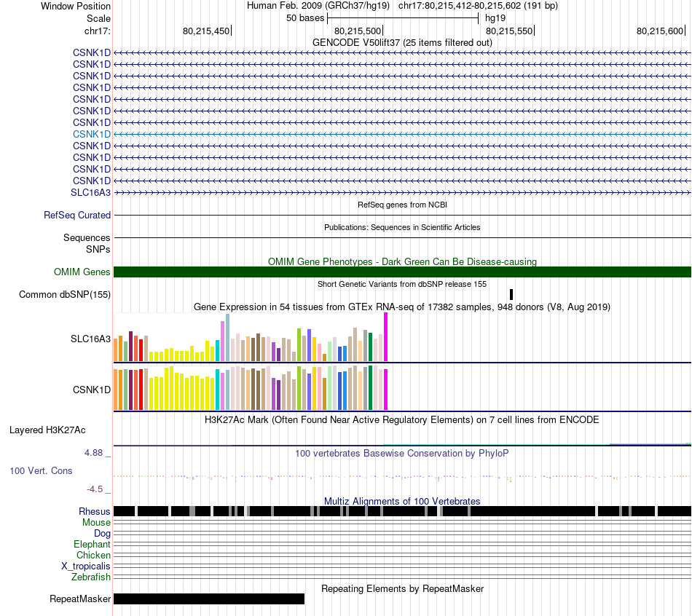Click the Common dbSNP(155) track label
The height and width of the screenshot is (616, 692).
click(x=65, y=294)
